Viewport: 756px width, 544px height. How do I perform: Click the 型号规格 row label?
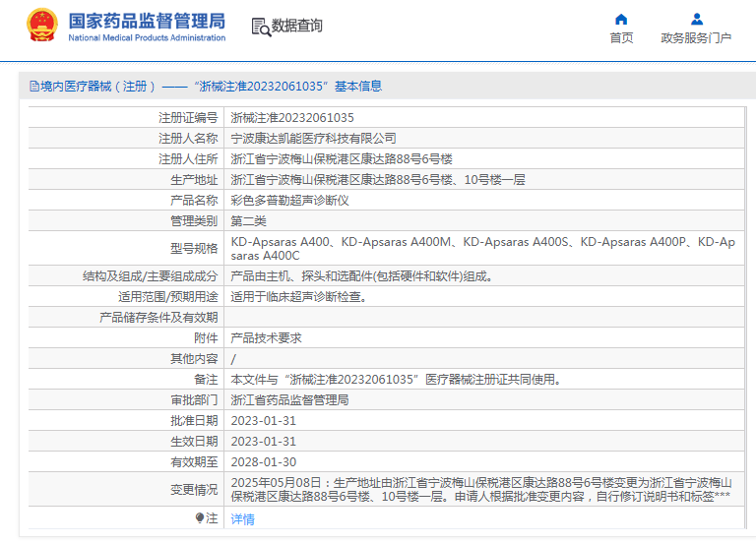click(x=194, y=249)
